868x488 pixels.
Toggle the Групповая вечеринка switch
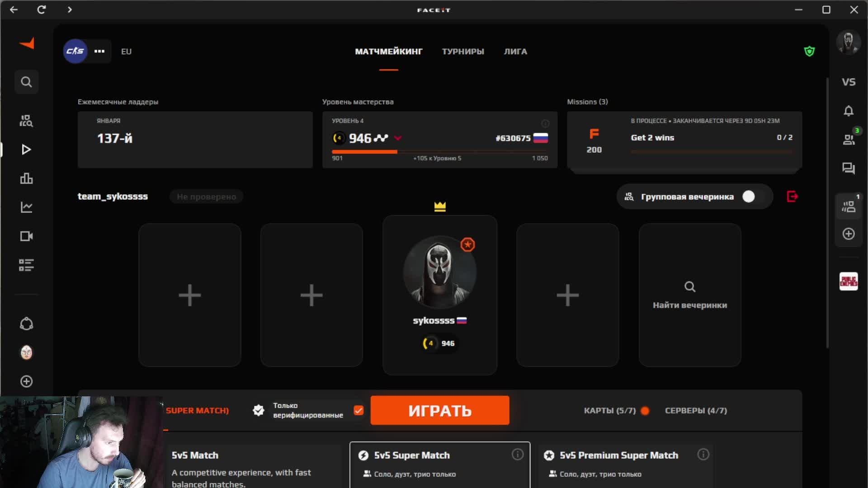tap(755, 197)
